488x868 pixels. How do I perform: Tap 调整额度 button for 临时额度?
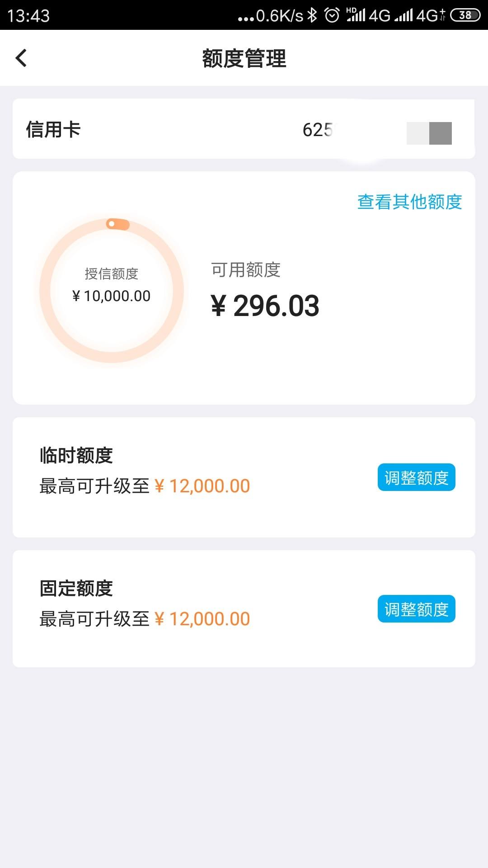[416, 477]
